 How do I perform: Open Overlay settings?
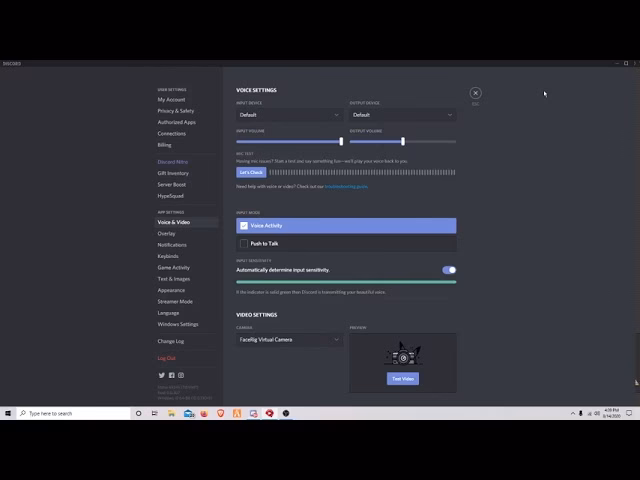click(x=167, y=233)
